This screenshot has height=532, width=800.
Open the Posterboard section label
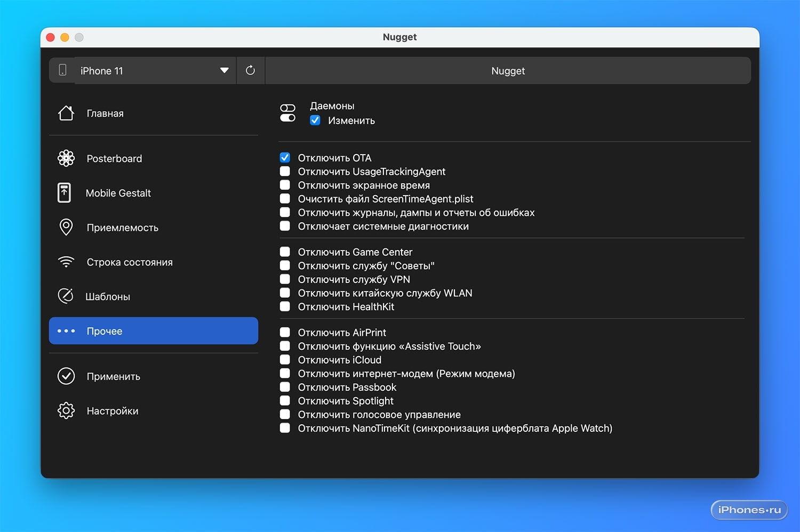tap(114, 158)
